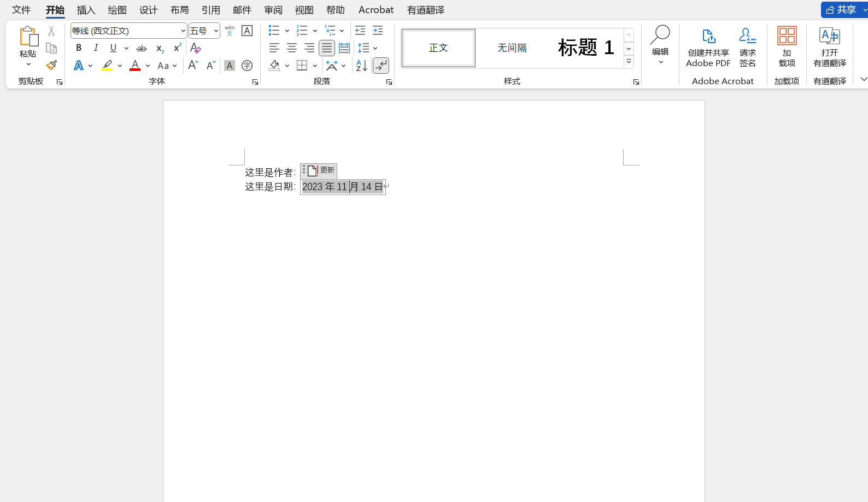
Task: Click the Sort icon
Action: 361,66
